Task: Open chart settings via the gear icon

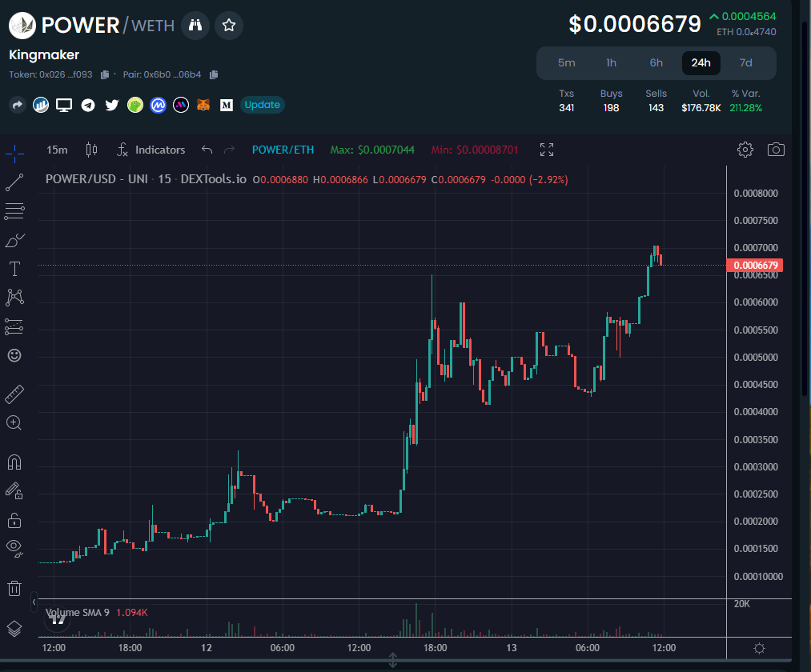Action: pyautogui.click(x=745, y=150)
